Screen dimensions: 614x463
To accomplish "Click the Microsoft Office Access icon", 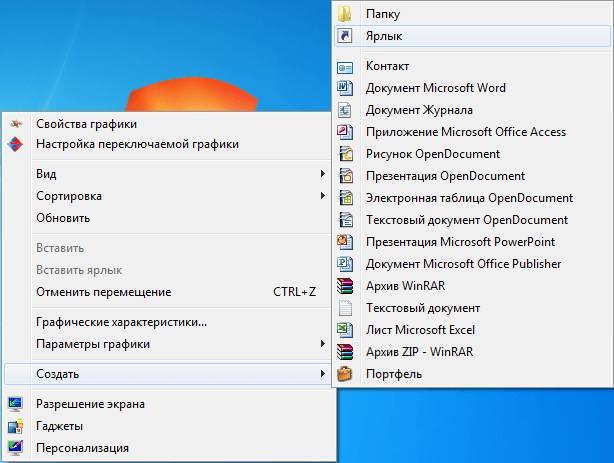I will tap(345, 132).
